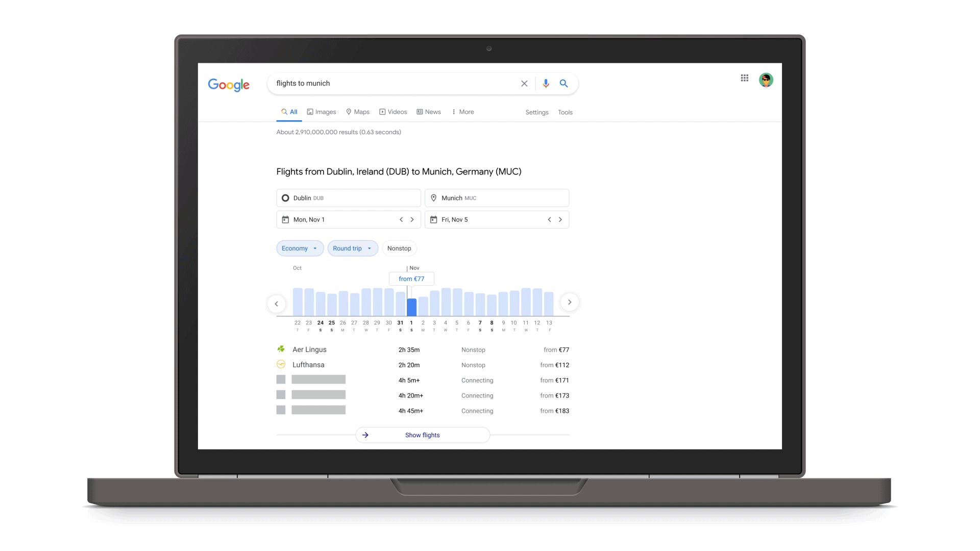Screen dimensions: 980x551
Task: Click the Google microphone search icon
Action: click(546, 83)
